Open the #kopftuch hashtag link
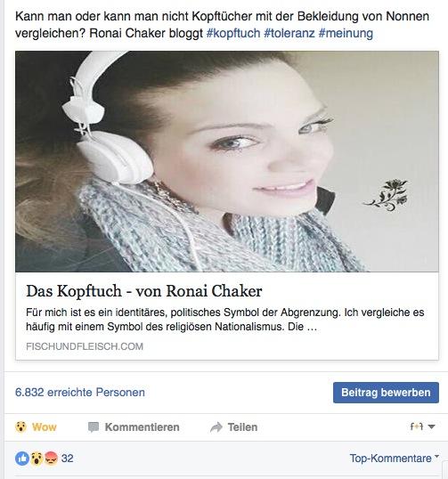 [x=233, y=33]
